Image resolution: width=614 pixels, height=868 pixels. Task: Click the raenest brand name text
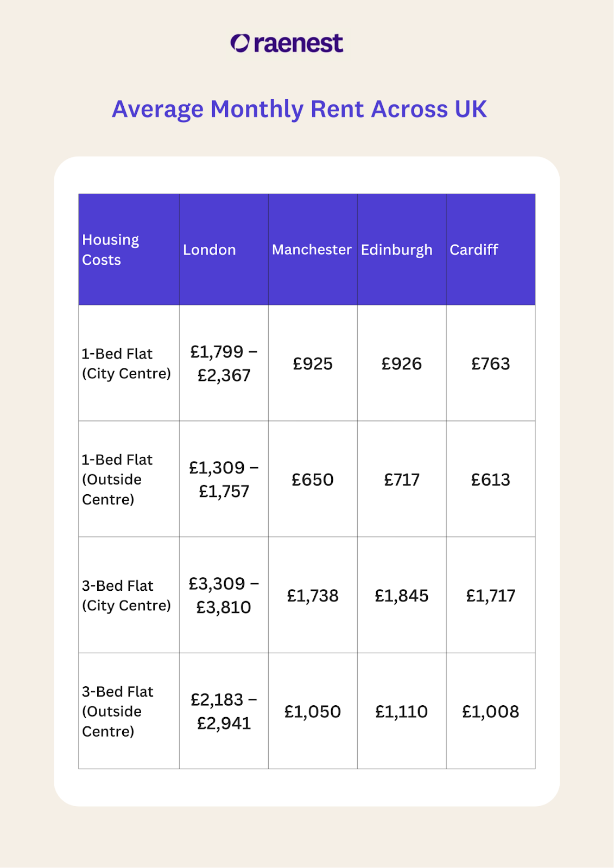[299, 43]
